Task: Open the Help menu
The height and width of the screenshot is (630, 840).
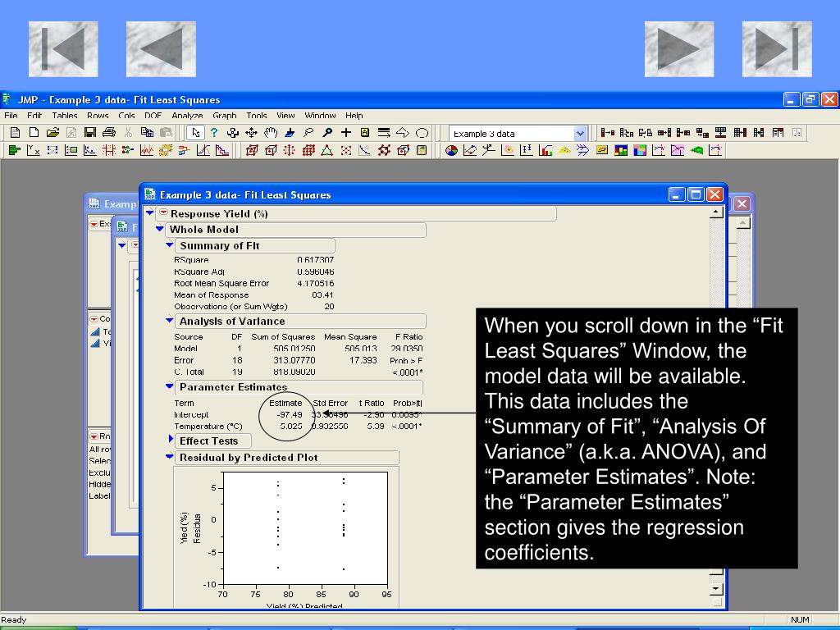Action: (x=354, y=115)
